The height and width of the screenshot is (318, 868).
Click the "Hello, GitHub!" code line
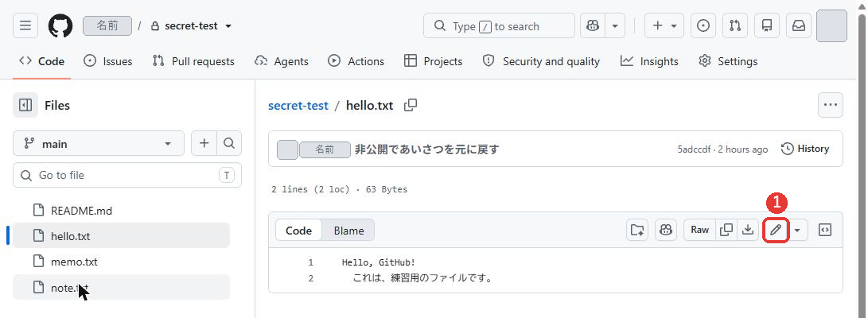(x=379, y=262)
